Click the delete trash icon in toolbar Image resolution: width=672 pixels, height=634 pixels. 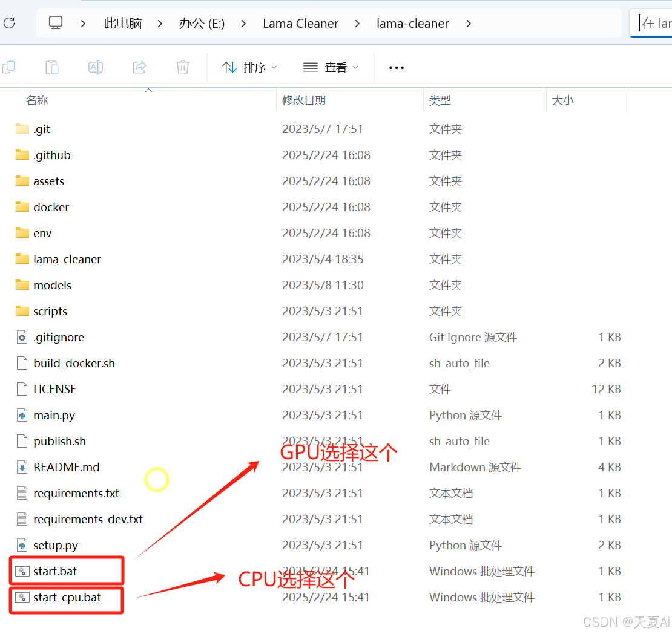(183, 67)
